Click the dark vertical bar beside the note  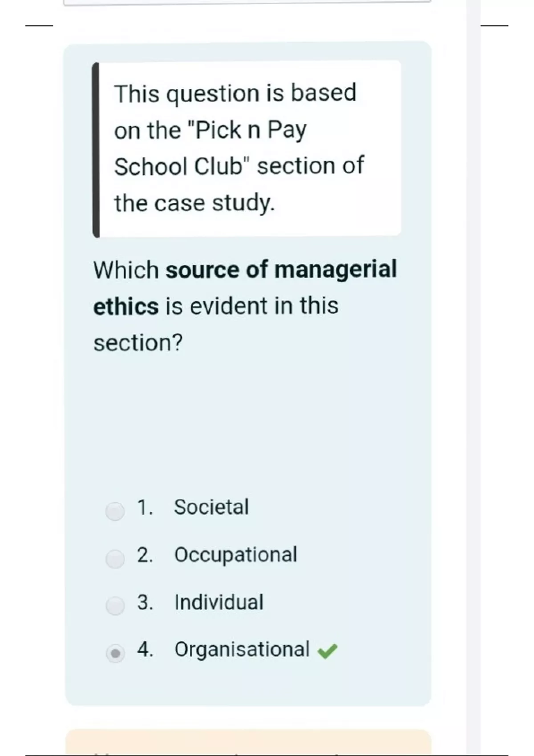pos(96,150)
